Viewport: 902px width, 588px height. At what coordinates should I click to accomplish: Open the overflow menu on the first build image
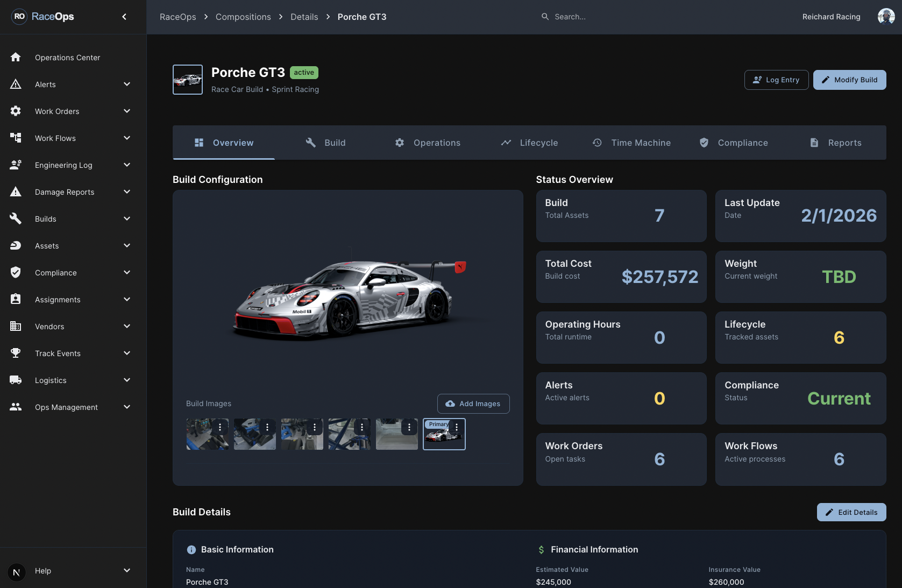219,427
